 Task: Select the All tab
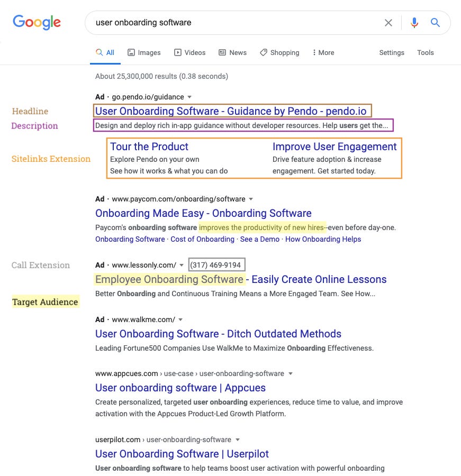pos(105,52)
